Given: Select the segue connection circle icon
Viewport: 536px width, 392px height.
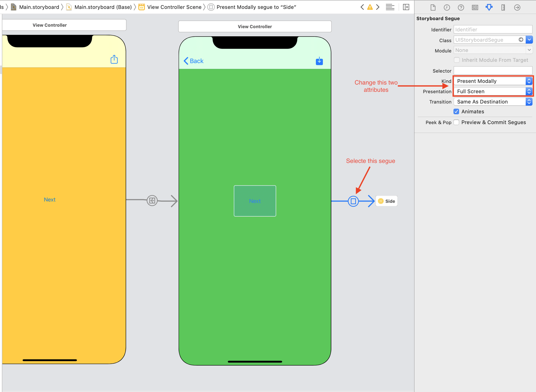Looking at the screenshot, I should coord(353,201).
